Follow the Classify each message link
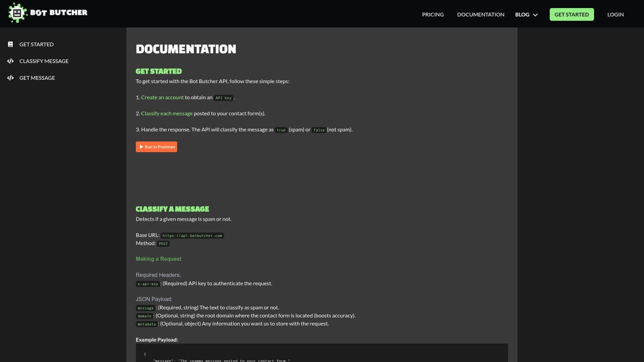The width and height of the screenshot is (644, 362). click(x=167, y=114)
